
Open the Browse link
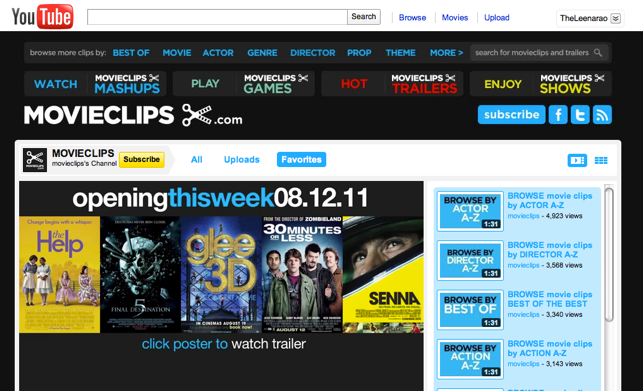tap(412, 18)
